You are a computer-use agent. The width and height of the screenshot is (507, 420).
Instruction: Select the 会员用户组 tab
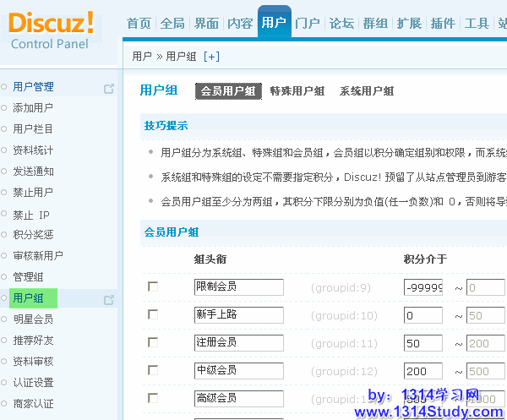point(228,91)
